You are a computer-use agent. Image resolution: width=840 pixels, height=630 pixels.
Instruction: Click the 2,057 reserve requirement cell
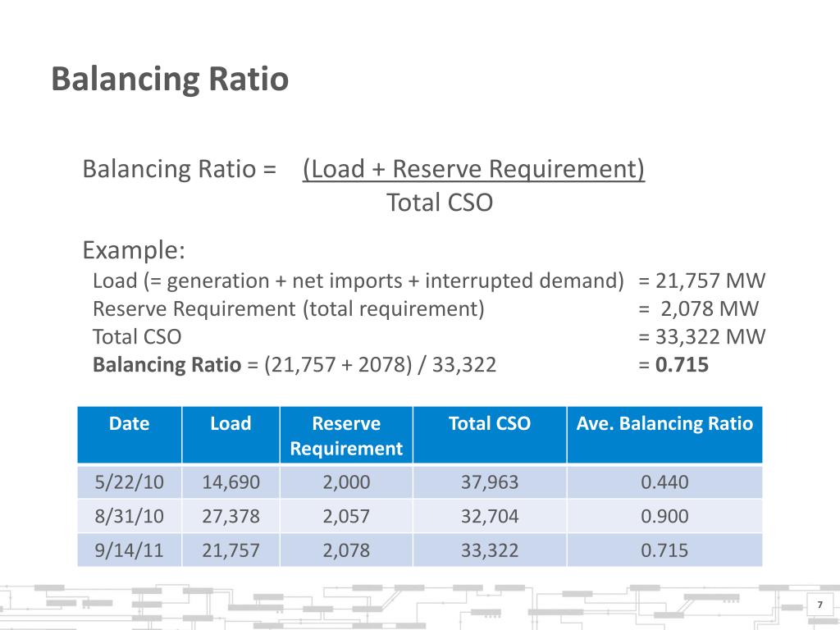pos(346,516)
